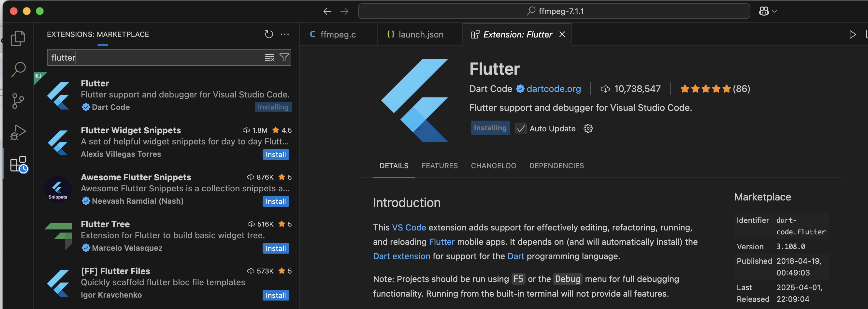Open the Copilot icon in title bar
The image size is (868, 309).
point(763,11)
